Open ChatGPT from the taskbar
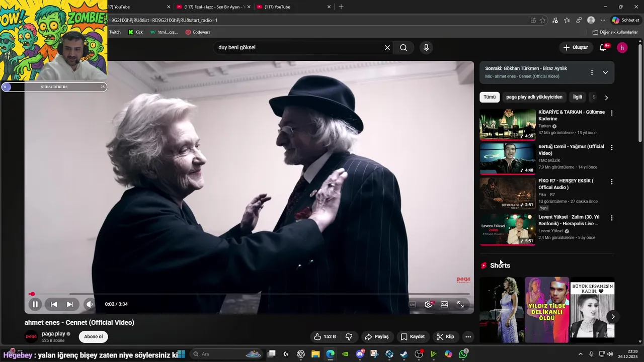The image size is (644, 362). 301,354
